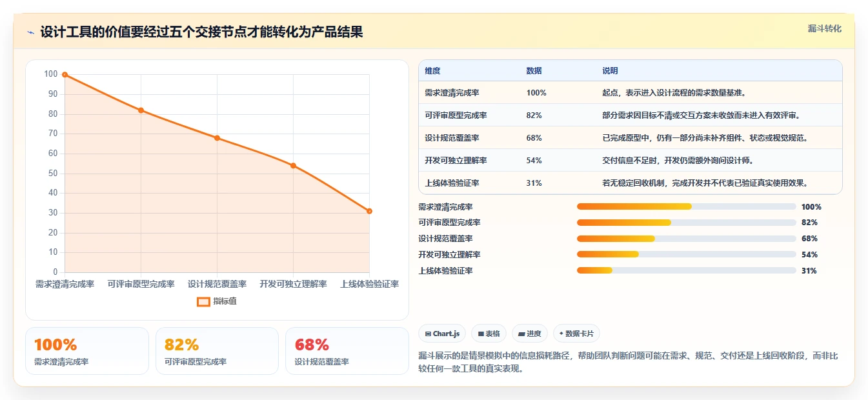
Task: Click the Chart.js chip icon
Action: pos(428,334)
